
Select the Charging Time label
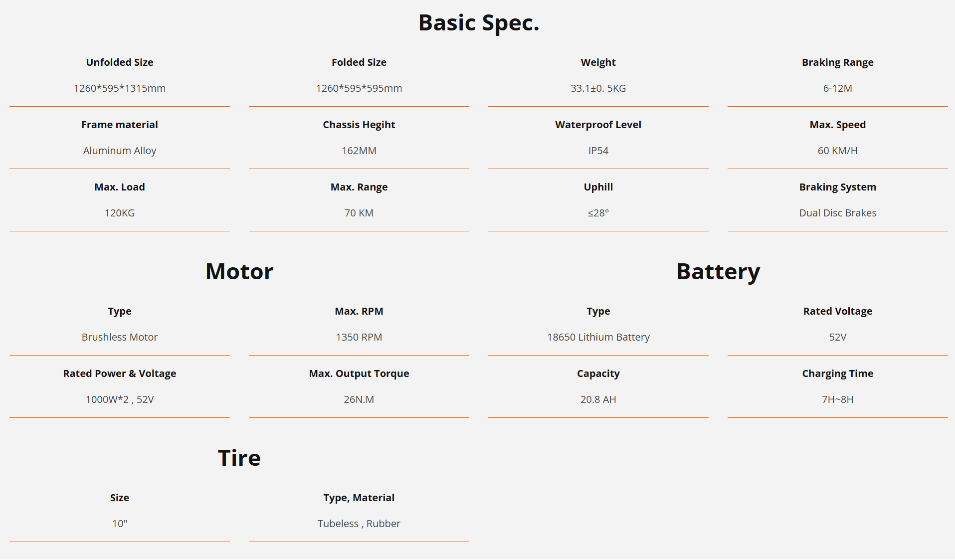tap(837, 373)
